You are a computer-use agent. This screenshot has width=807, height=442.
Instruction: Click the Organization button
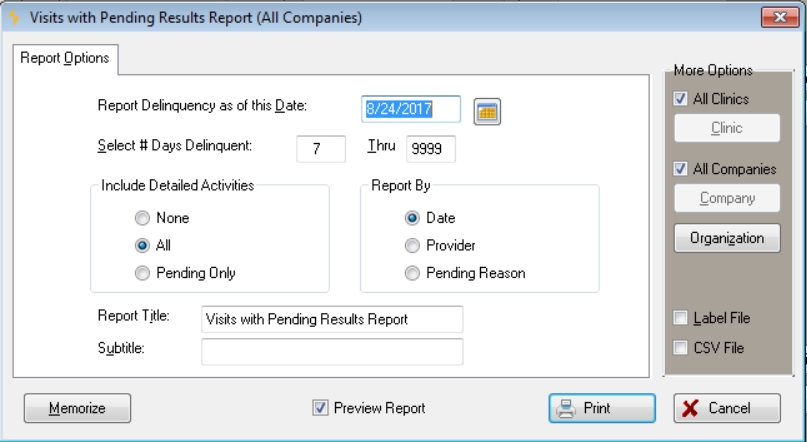click(x=727, y=238)
